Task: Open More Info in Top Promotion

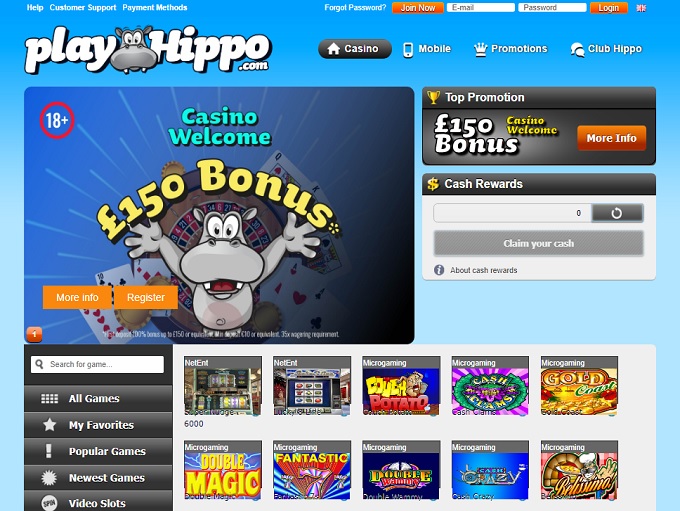Action: tap(611, 138)
